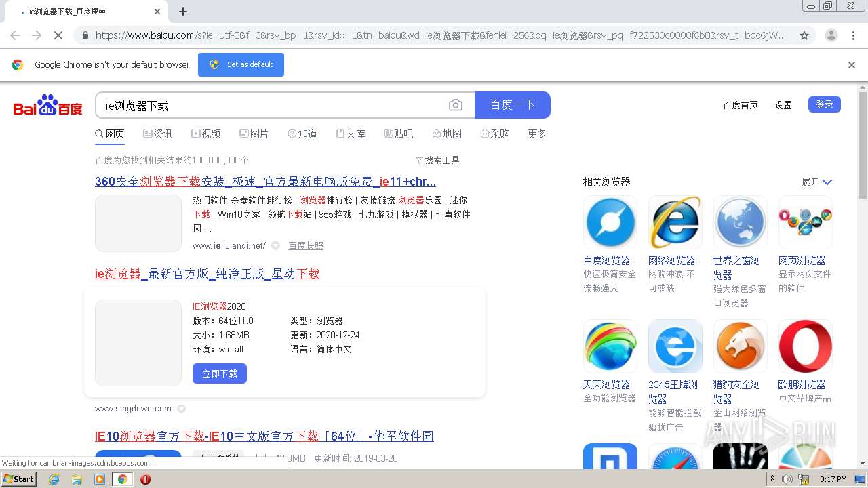Screen dimensions: 868x488
Task: Open the file explorer taskbar icon
Action: [77, 479]
